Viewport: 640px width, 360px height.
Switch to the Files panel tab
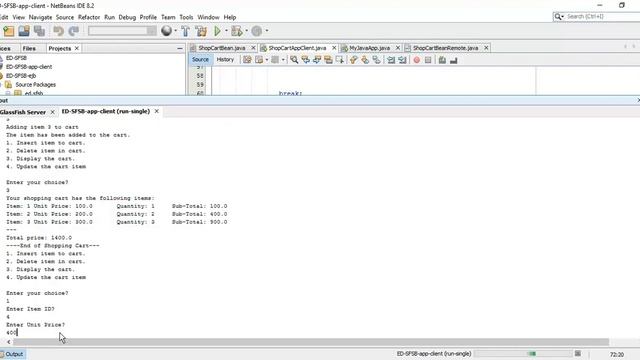(x=29, y=48)
